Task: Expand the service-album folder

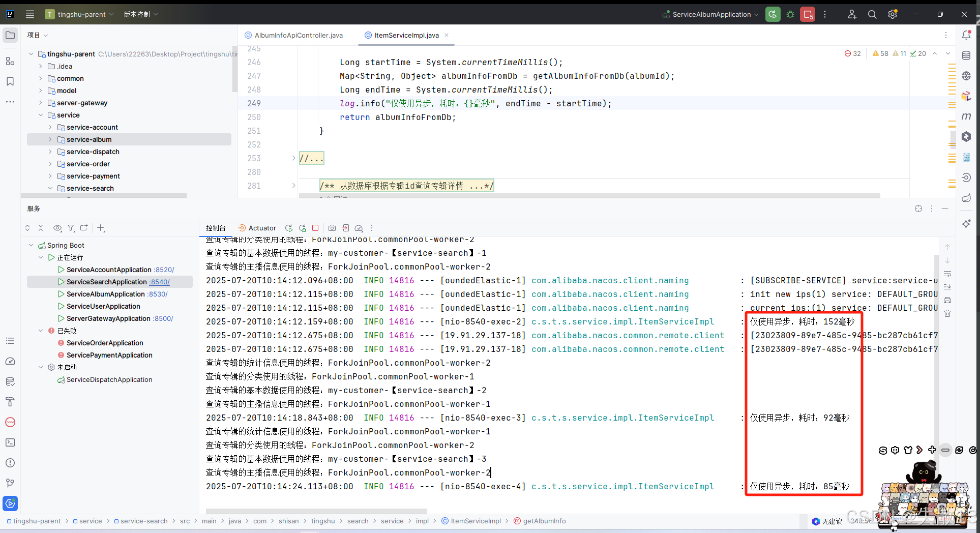Action: coord(50,139)
